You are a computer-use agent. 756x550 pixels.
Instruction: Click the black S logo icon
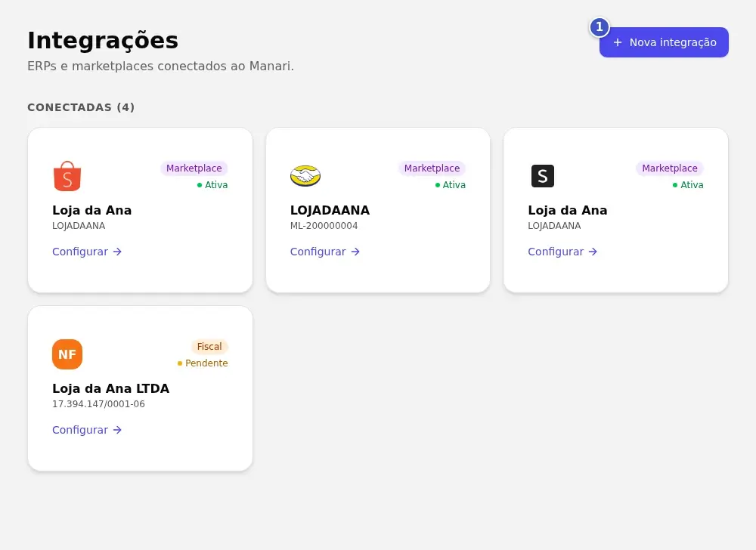point(542,176)
